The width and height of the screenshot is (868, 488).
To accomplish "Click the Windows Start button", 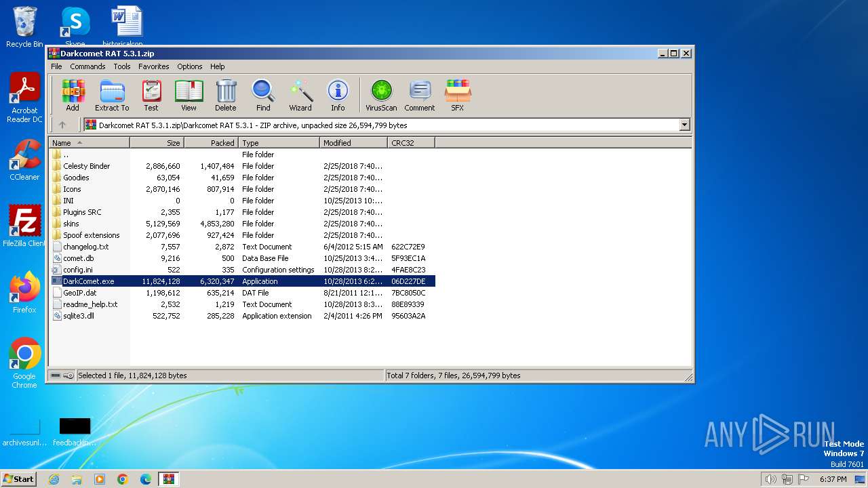I will 18,479.
